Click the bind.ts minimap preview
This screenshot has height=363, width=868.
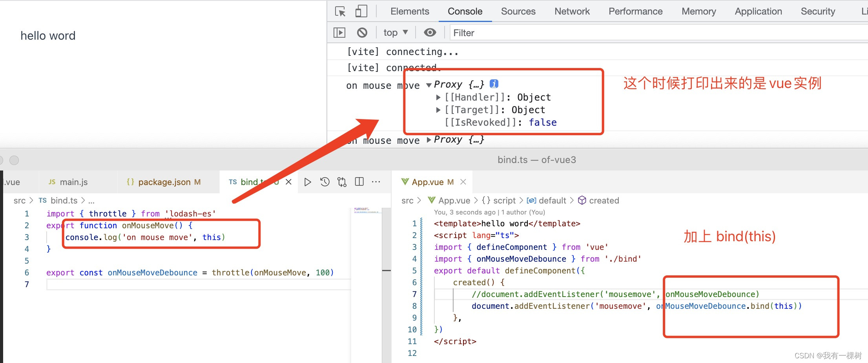tap(367, 211)
